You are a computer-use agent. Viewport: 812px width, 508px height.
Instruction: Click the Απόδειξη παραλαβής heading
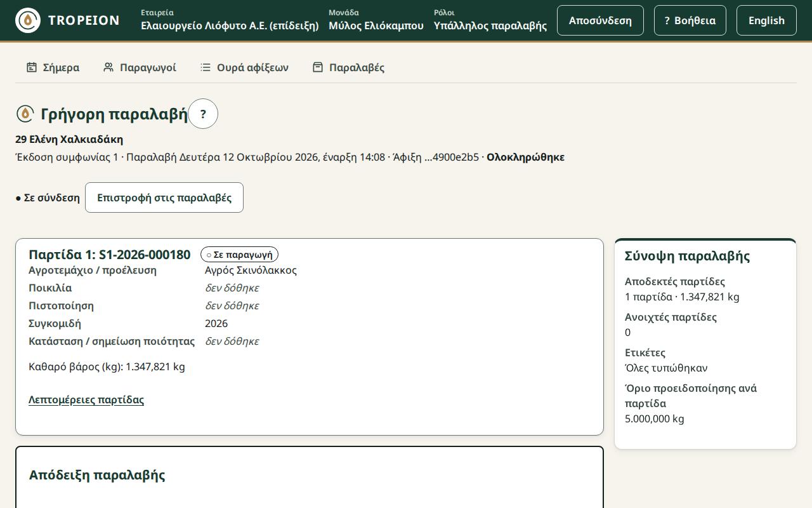97,475
